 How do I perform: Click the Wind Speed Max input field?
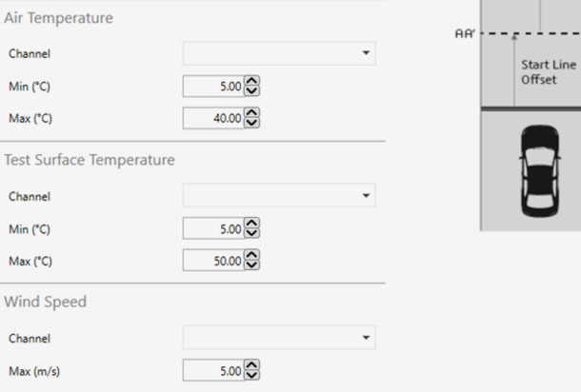click(213, 370)
